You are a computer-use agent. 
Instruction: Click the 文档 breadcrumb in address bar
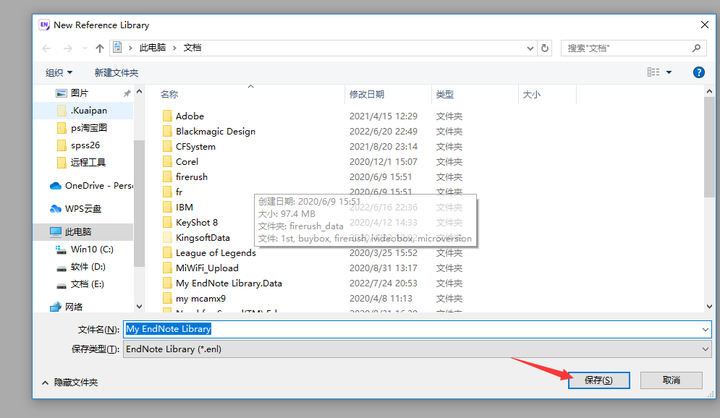[192, 48]
